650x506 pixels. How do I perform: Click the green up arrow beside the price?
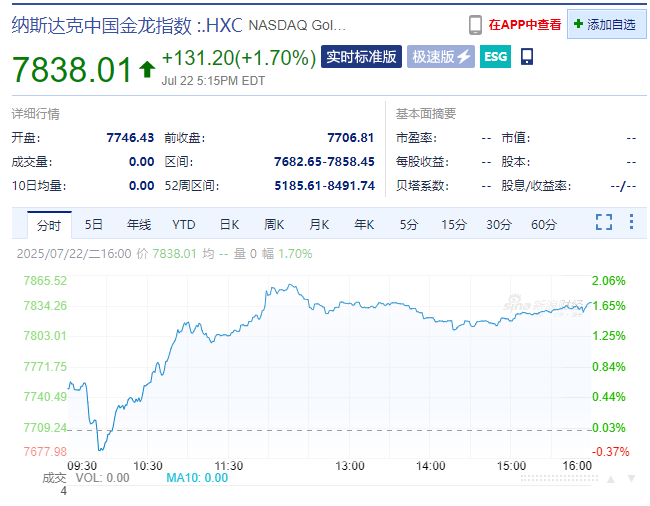click(x=147, y=69)
